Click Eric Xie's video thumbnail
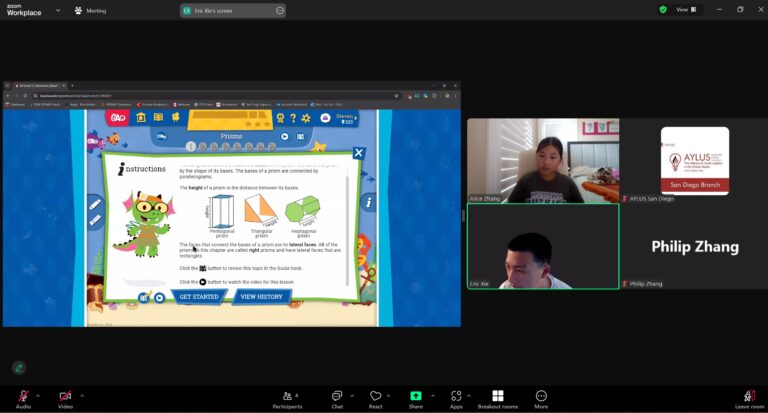The width and height of the screenshot is (768, 413). (543, 246)
